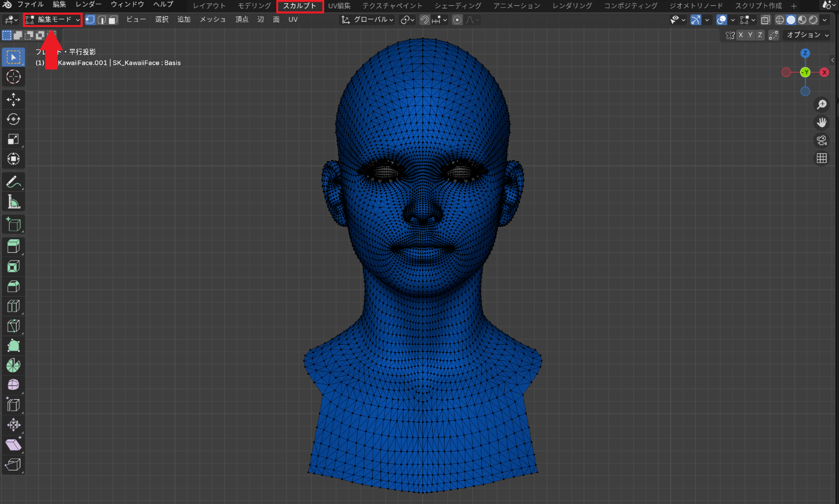
Task: Activate the Move tool
Action: (13, 99)
